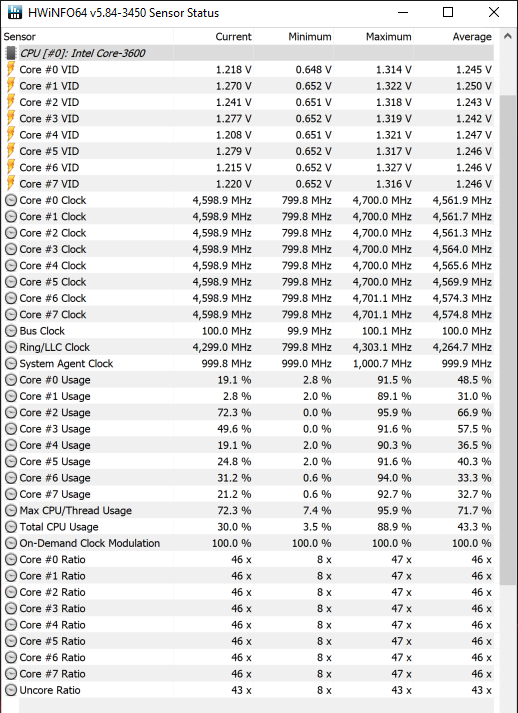The width and height of the screenshot is (518, 713).
Task: Click the icon beside Uncore Ratio
Action: 11,690
